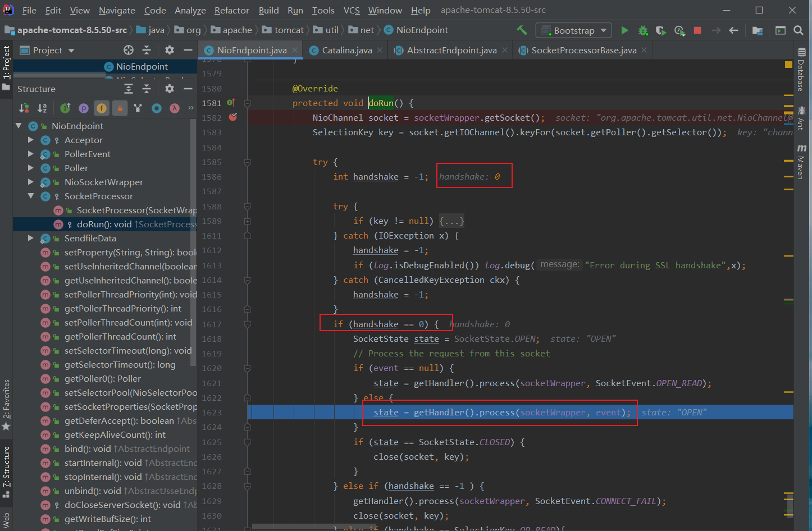Screen dimensions: 812x531
Task: Open Structure panel settings gear
Action: [x=170, y=89]
